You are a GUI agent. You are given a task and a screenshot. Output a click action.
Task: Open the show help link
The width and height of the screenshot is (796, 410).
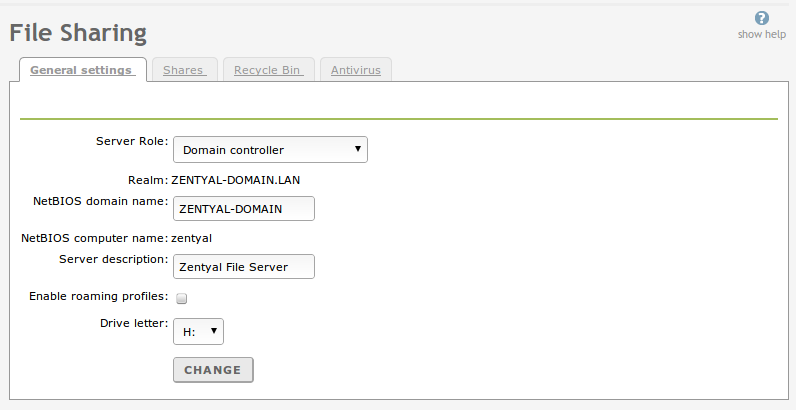pos(761,34)
